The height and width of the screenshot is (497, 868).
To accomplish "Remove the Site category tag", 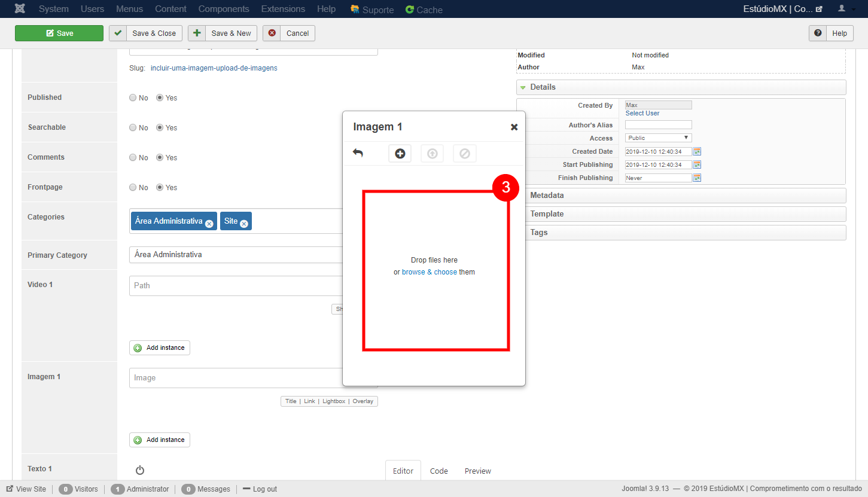I will click(244, 224).
